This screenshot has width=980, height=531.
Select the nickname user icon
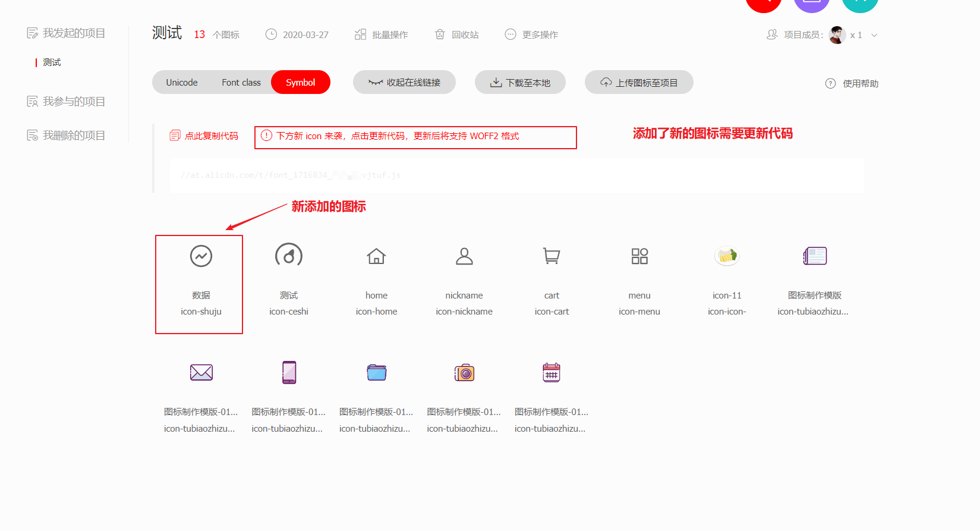coord(464,256)
